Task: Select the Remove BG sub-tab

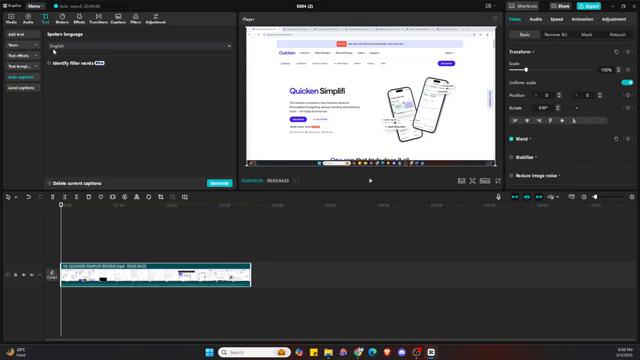Action: [556, 35]
